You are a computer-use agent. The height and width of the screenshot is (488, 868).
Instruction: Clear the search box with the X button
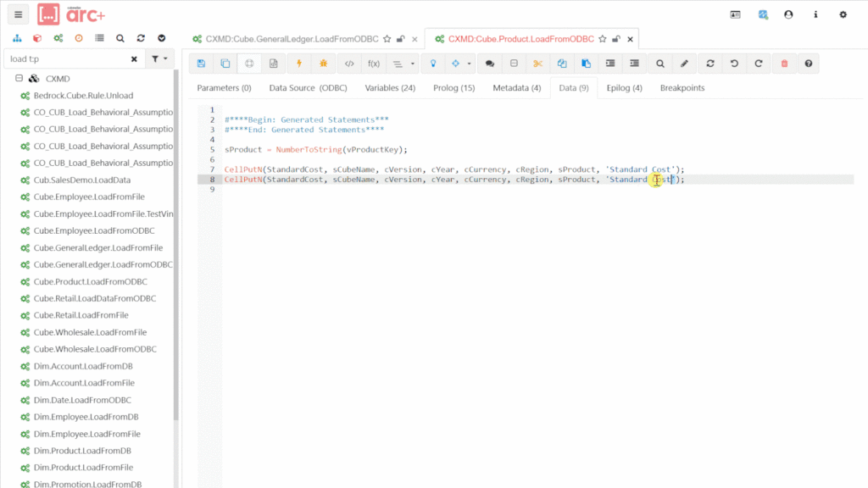pyautogui.click(x=134, y=59)
